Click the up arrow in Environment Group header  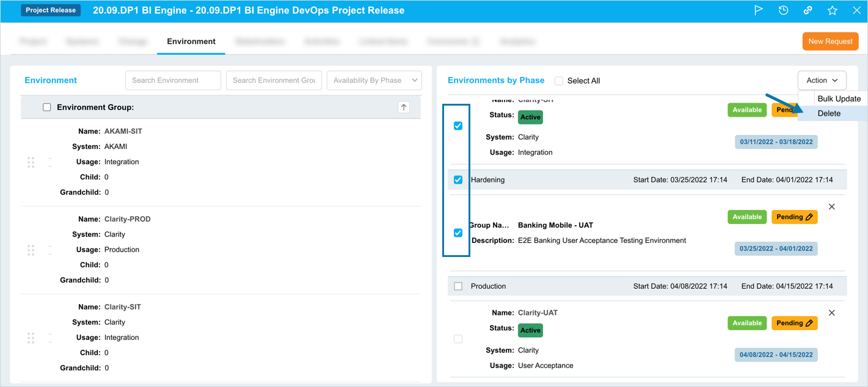pos(403,107)
